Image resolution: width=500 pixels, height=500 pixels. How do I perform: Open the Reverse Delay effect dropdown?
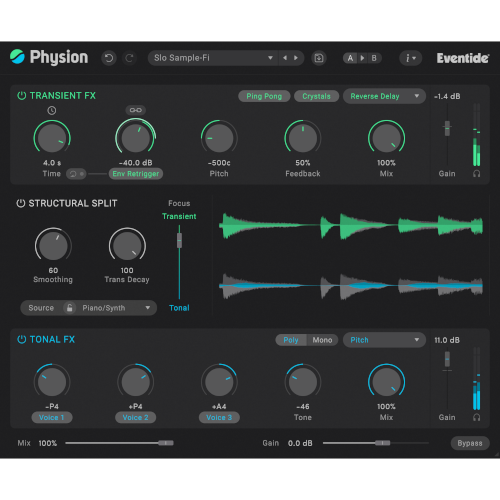(x=384, y=96)
